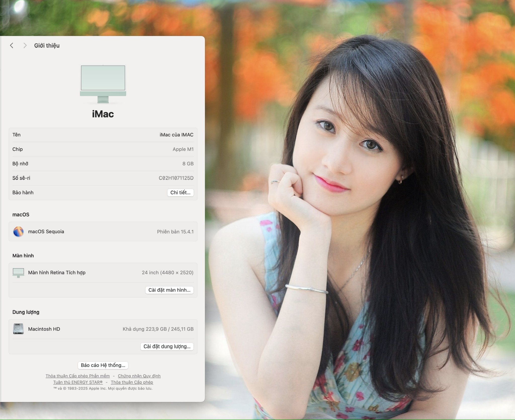Viewport: 515px width, 420px height.
Task: Open Chứng nhận Quy định link
Action: pos(139,376)
